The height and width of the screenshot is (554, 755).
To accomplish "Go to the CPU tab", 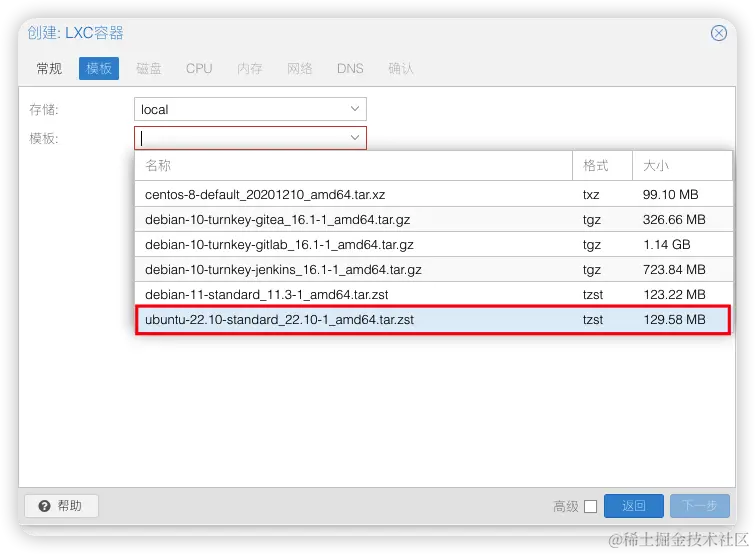I will (x=199, y=68).
